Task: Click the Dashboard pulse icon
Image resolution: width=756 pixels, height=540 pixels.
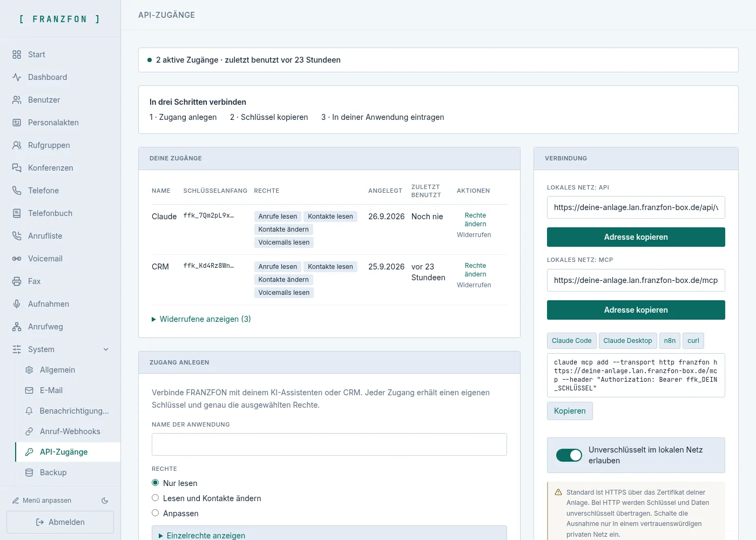Action: (x=17, y=77)
